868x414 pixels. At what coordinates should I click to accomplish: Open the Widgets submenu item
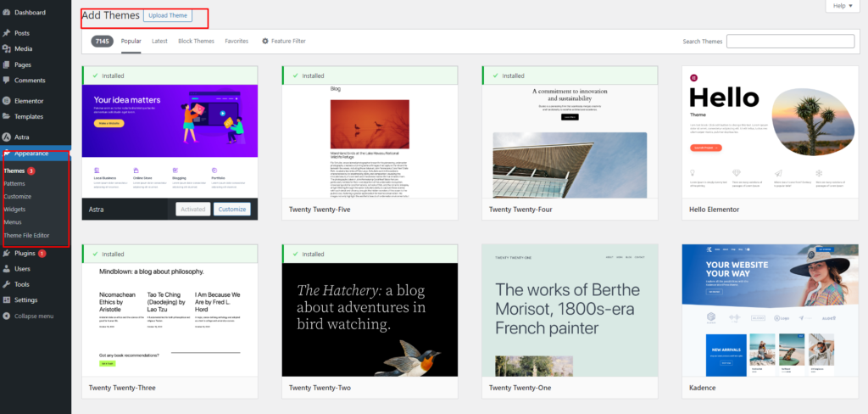coord(14,210)
